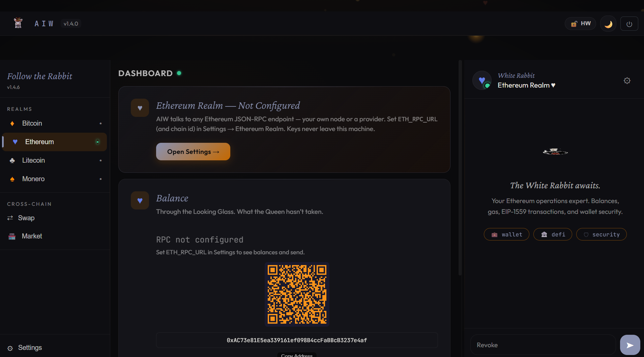
Task: Click the Bitcoin diamond icon
Action: pyautogui.click(x=12, y=123)
